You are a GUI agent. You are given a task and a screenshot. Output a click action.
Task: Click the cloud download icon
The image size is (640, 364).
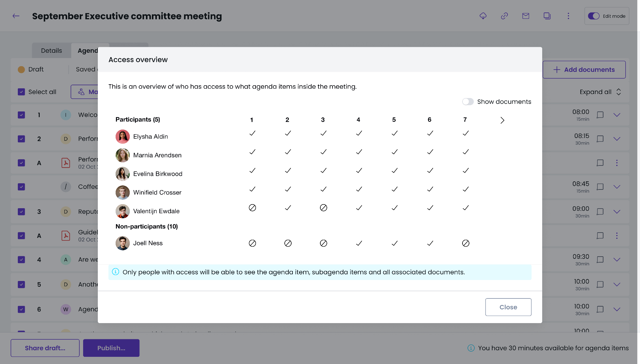483,16
